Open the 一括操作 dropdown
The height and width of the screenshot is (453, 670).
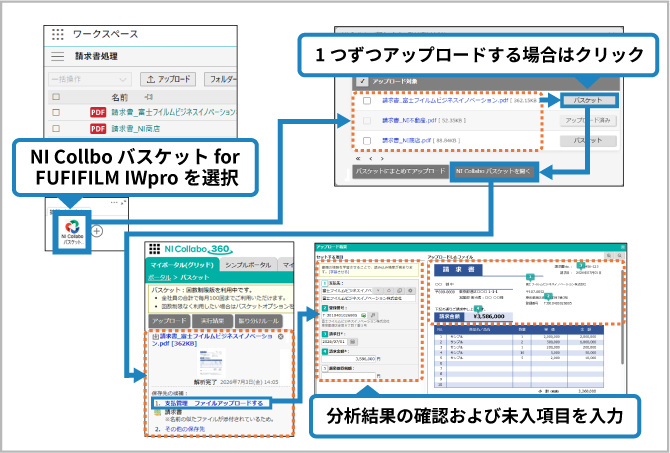[x=90, y=79]
